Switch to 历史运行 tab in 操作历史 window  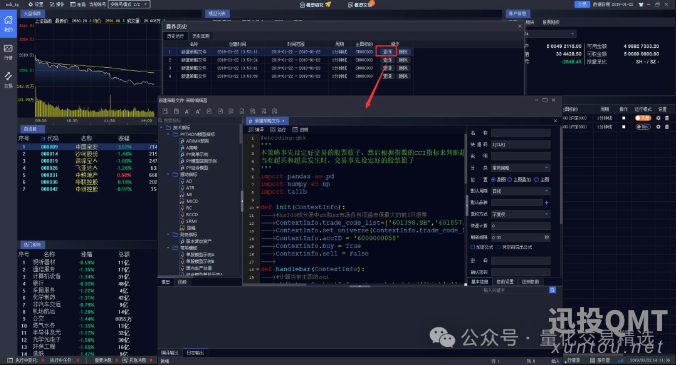(175, 36)
